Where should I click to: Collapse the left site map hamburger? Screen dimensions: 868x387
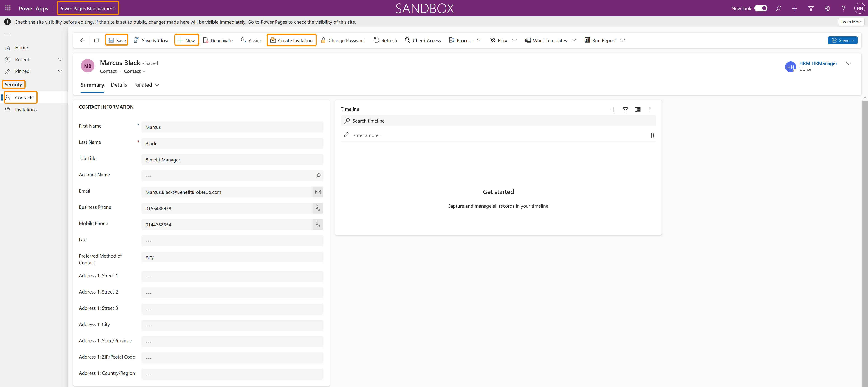[x=7, y=34]
